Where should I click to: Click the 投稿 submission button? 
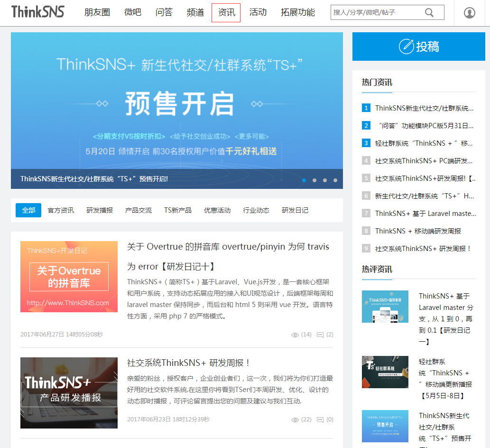(418, 47)
